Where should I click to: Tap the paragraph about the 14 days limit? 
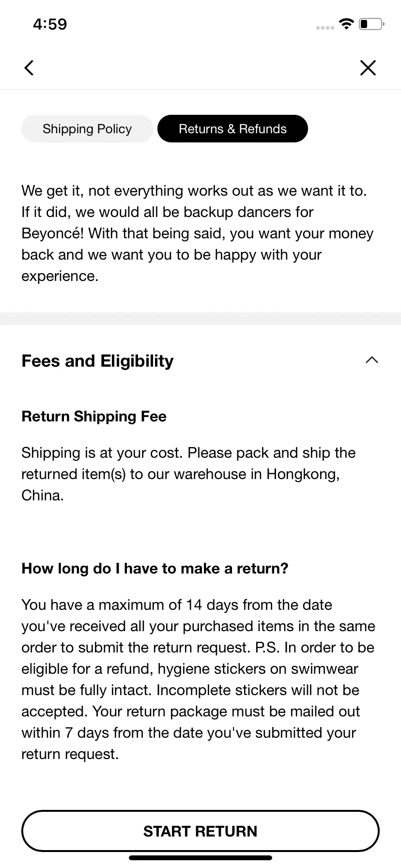199,680
